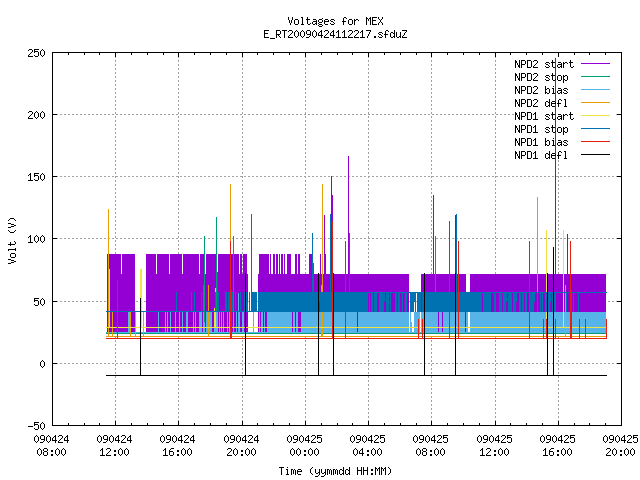
Task: Click the y-axis tick value 200
Action: [36, 115]
